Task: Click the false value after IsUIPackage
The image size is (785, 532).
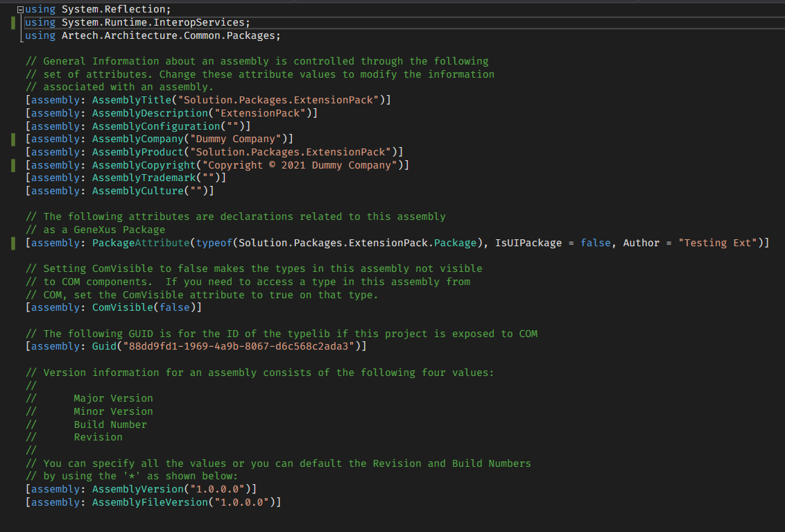Action: (596, 243)
